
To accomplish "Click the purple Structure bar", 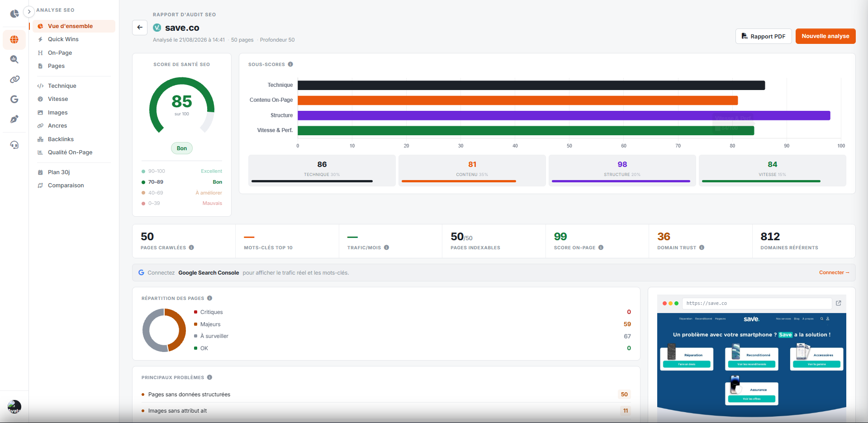I will [564, 115].
